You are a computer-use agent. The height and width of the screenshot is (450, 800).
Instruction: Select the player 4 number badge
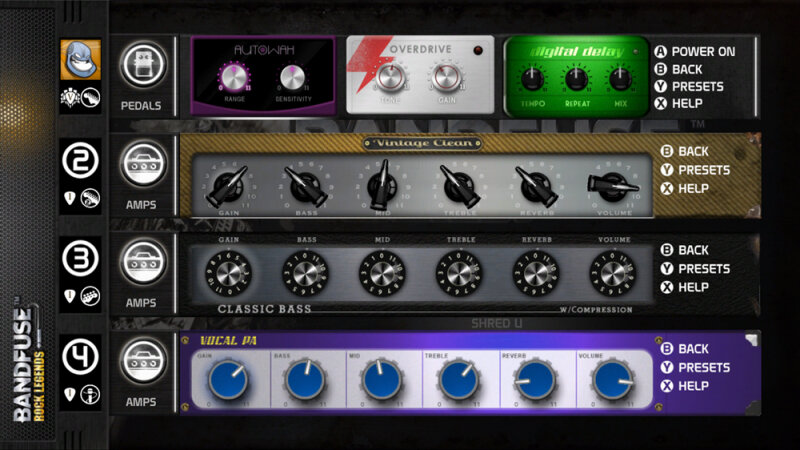(80, 357)
